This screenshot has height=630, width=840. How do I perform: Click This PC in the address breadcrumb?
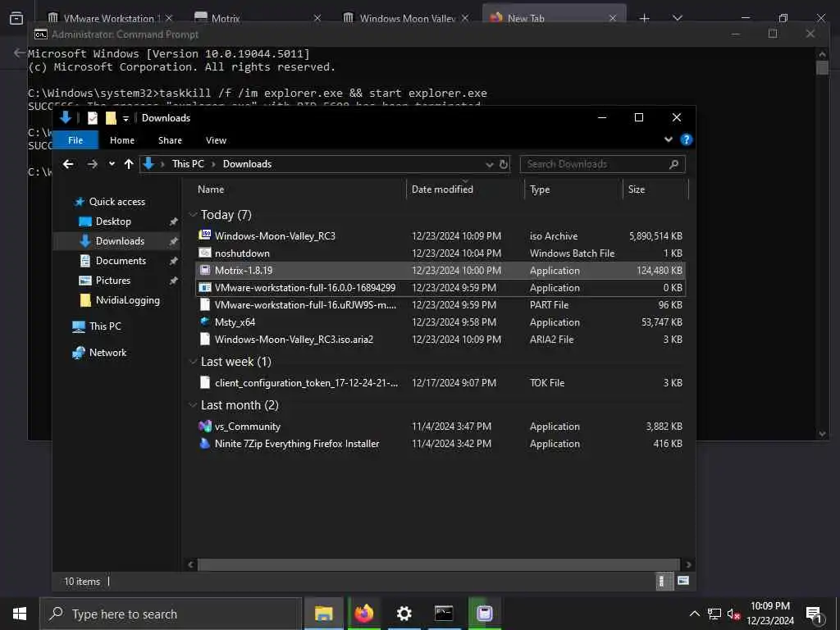click(188, 164)
